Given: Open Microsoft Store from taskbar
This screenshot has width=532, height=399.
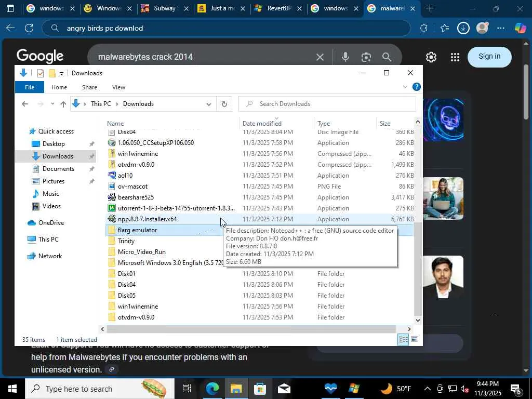Looking at the screenshot, I should click(260, 389).
